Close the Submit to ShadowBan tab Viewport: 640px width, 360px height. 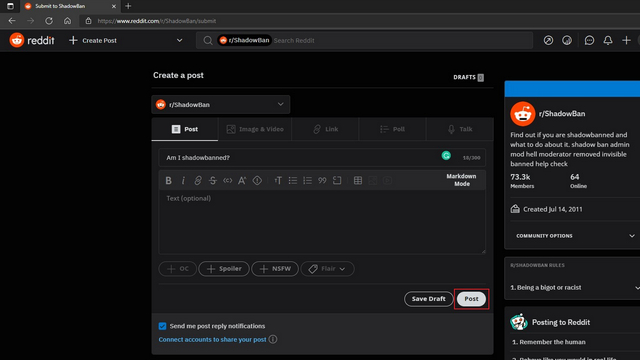pyautogui.click(x=114, y=6)
